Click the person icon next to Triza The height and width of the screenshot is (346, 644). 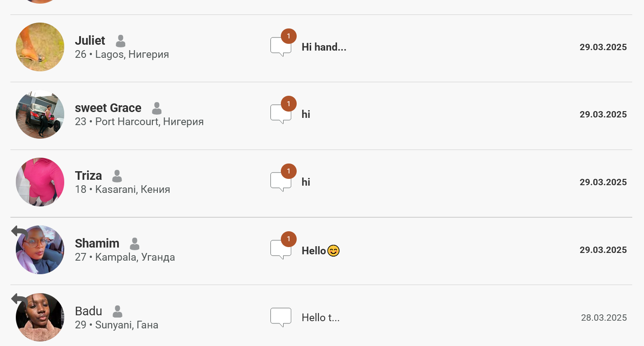(117, 176)
